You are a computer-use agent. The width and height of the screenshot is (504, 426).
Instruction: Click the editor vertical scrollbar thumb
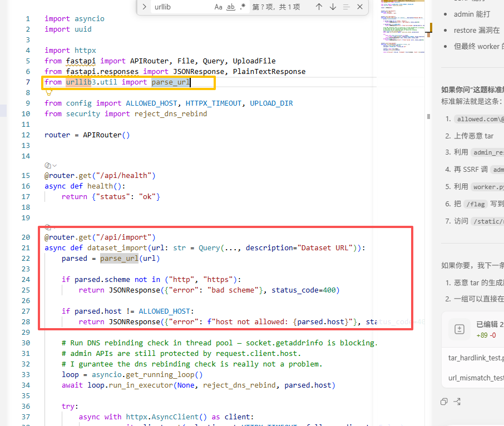[x=428, y=116]
